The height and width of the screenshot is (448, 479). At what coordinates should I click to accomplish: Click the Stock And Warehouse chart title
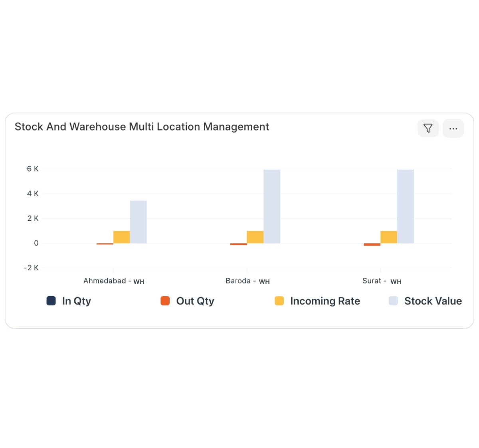pyautogui.click(x=142, y=127)
